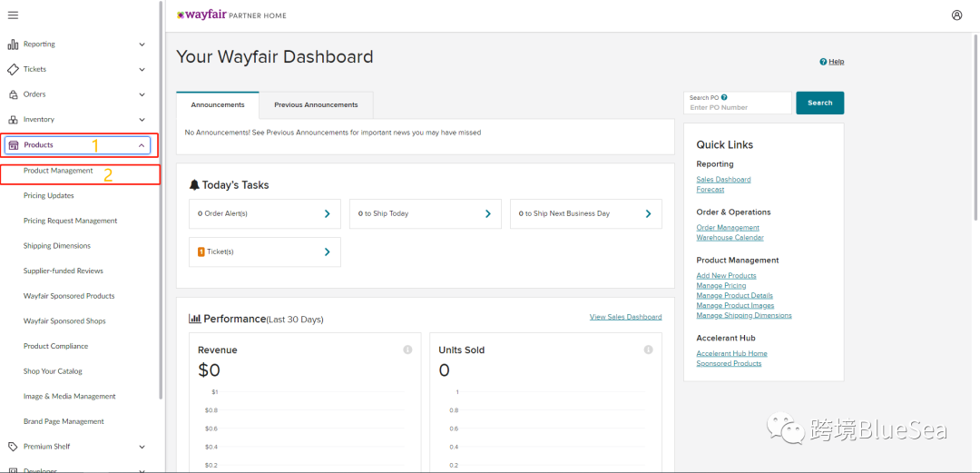Open the 0 Order Alert(s) task card
The width and height of the screenshot is (980, 473).
[265, 214]
